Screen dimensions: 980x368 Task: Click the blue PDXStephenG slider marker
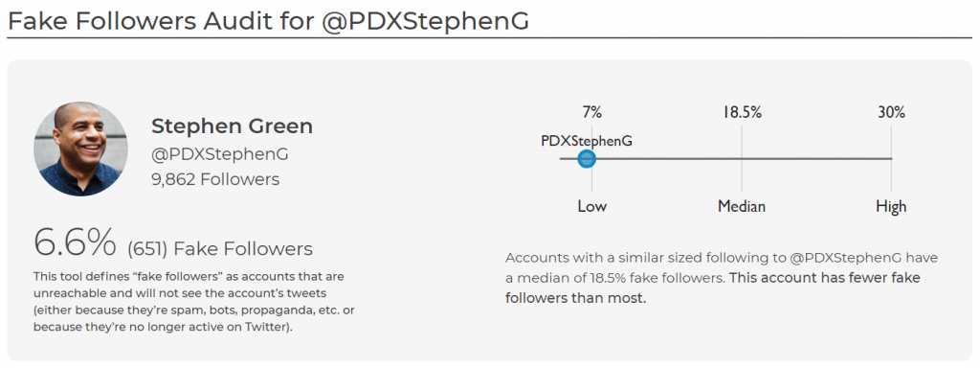587,159
